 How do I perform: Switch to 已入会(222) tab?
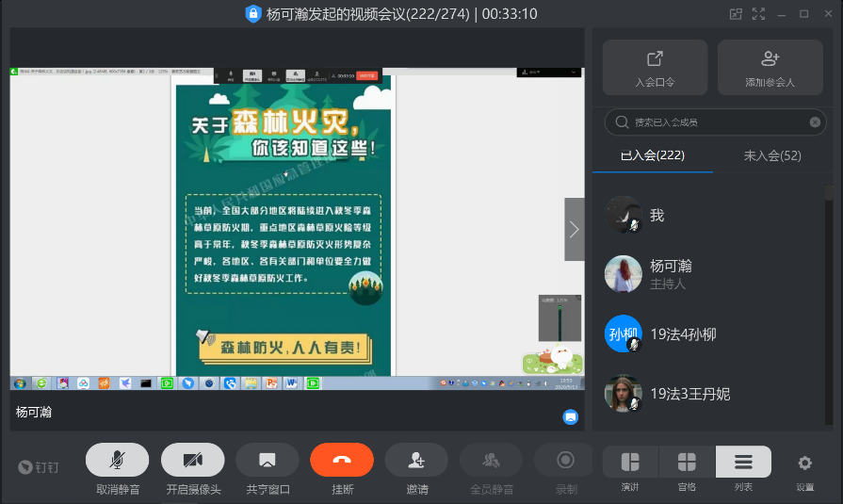tap(652, 155)
